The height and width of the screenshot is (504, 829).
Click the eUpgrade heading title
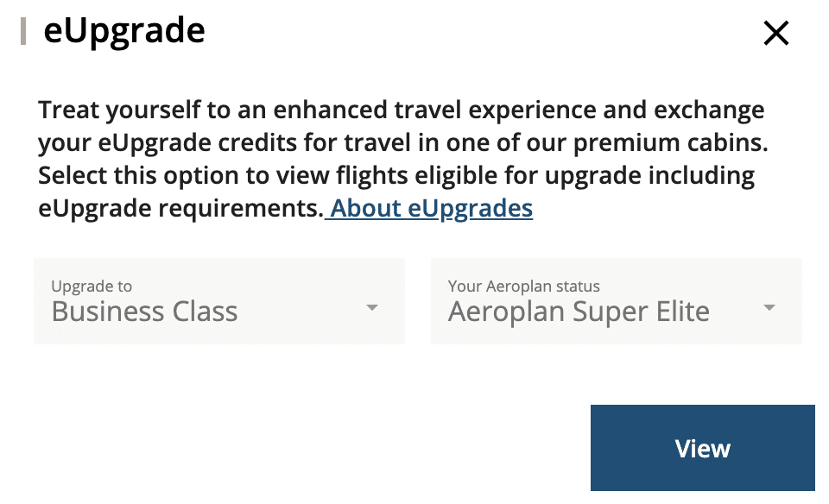124,31
